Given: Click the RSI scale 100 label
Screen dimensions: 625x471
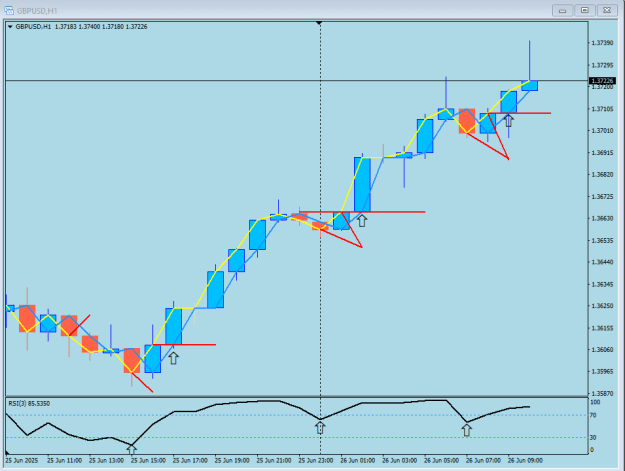Looking at the screenshot, I should (595, 402).
